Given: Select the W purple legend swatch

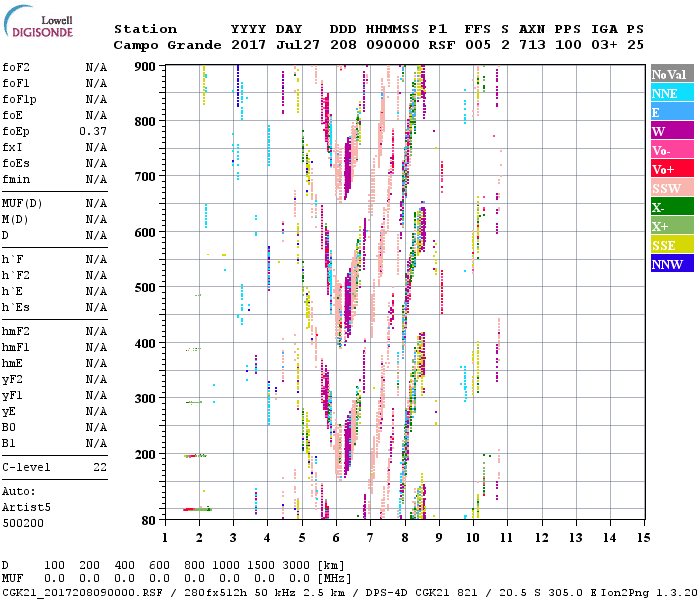Looking at the screenshot, I should tap(672, 130).
